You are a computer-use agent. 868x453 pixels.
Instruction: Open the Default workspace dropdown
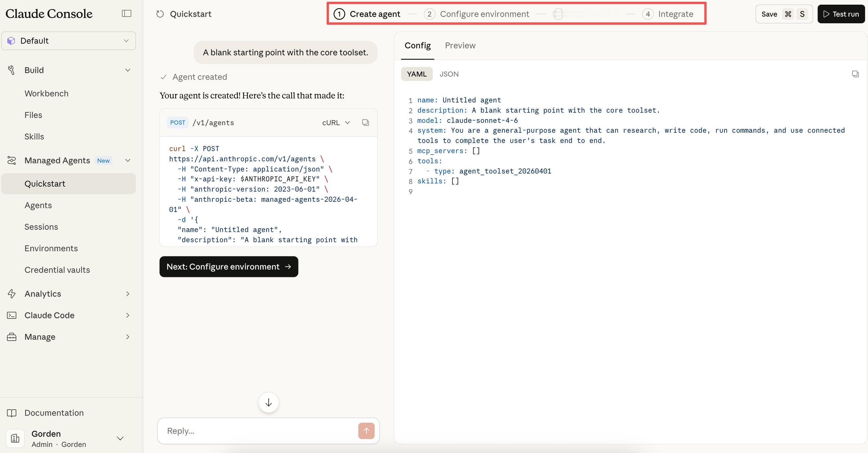point(68,41)
